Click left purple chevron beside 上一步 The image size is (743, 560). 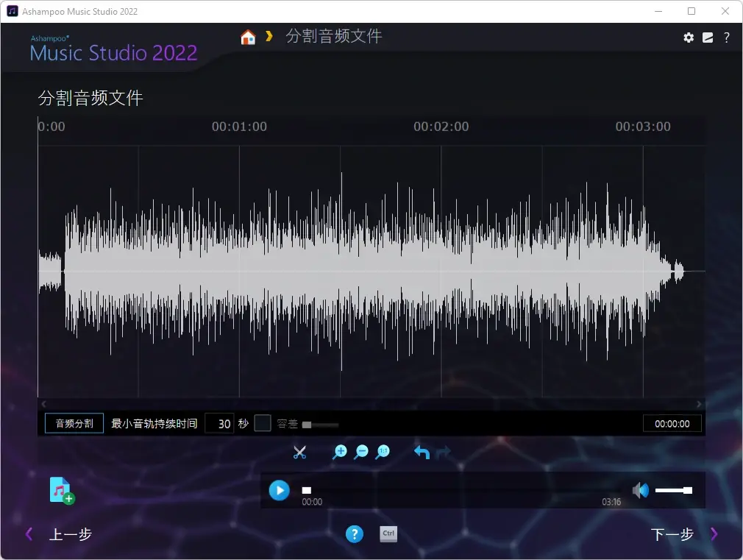point(29,534)
